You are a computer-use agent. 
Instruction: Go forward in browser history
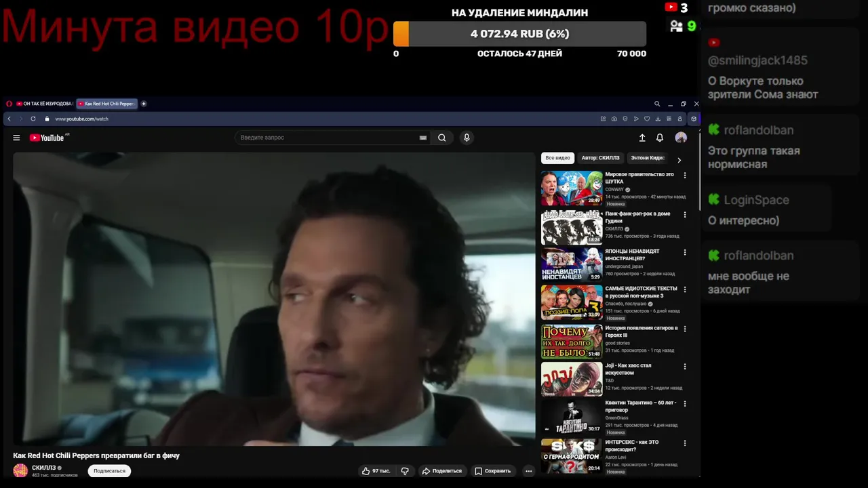[x=20, y=119]
